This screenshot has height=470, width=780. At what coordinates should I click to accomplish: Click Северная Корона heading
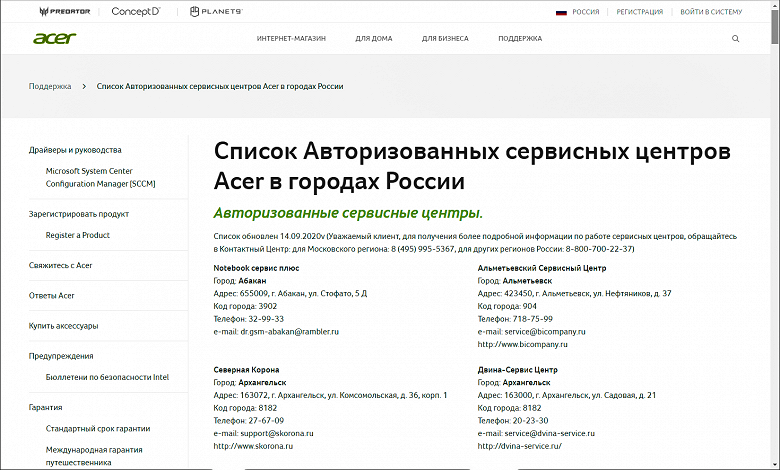246,370
